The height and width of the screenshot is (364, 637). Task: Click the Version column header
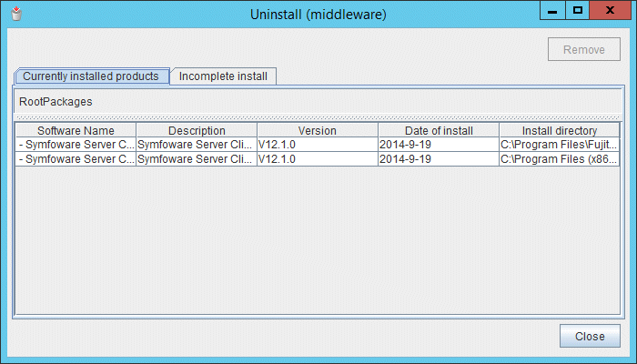click(x=317, y=131)
